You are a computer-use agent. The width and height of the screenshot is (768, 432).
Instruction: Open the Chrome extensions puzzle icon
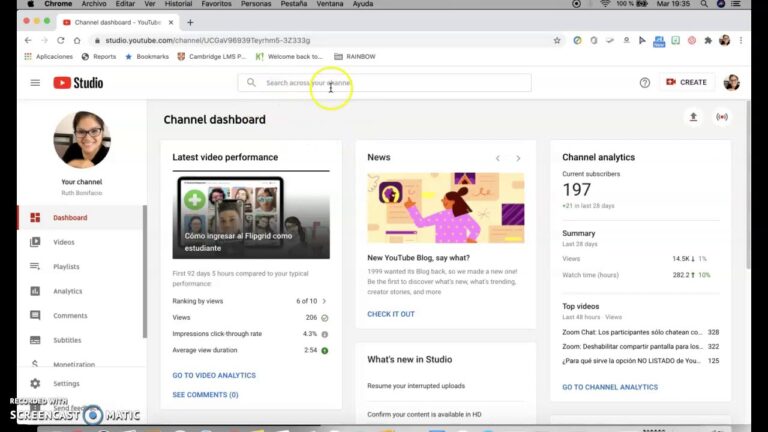coord(708,40)
